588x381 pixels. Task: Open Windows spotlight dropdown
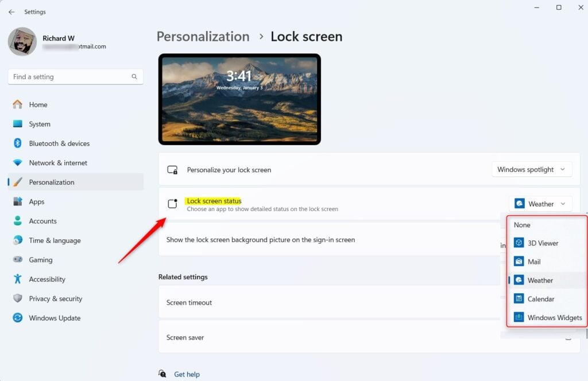532,169
